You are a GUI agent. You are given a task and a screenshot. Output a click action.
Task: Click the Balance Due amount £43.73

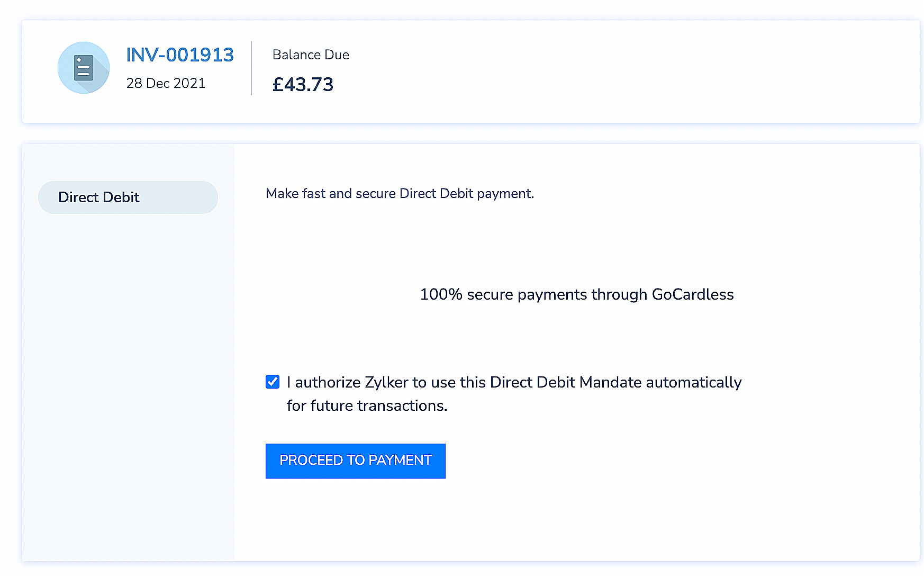(x=303, y=84)
